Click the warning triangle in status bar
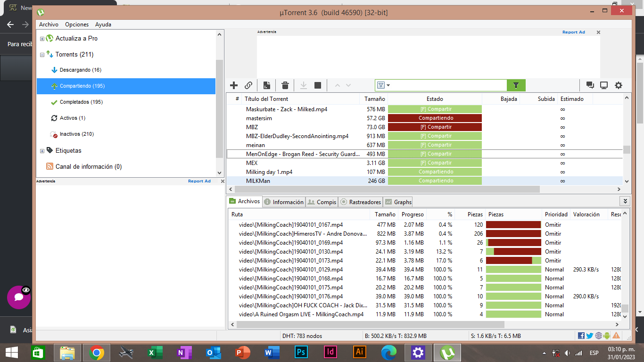Image resolution: width=644 pixels, height=362 pixels. click(616, 336)
